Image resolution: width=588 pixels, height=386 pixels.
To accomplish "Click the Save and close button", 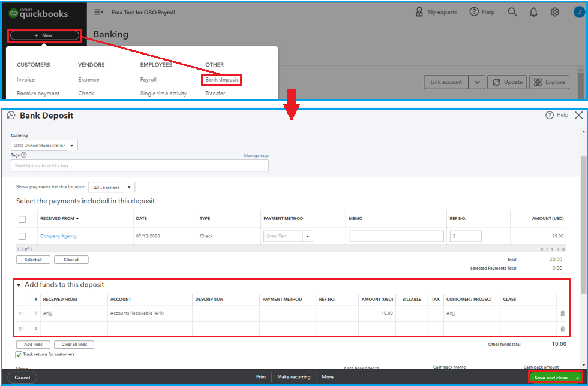I will (x=551, y=378).
